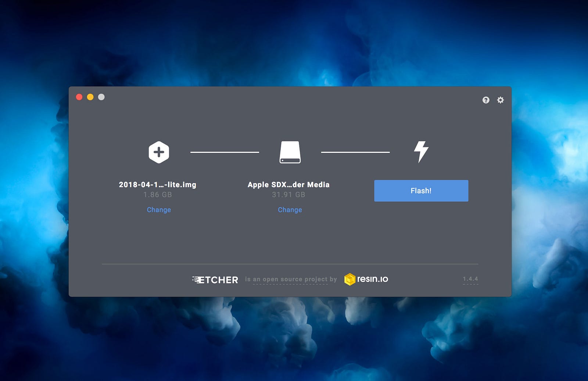Click the drive icon for Apple SDXC media

[290, 152]
